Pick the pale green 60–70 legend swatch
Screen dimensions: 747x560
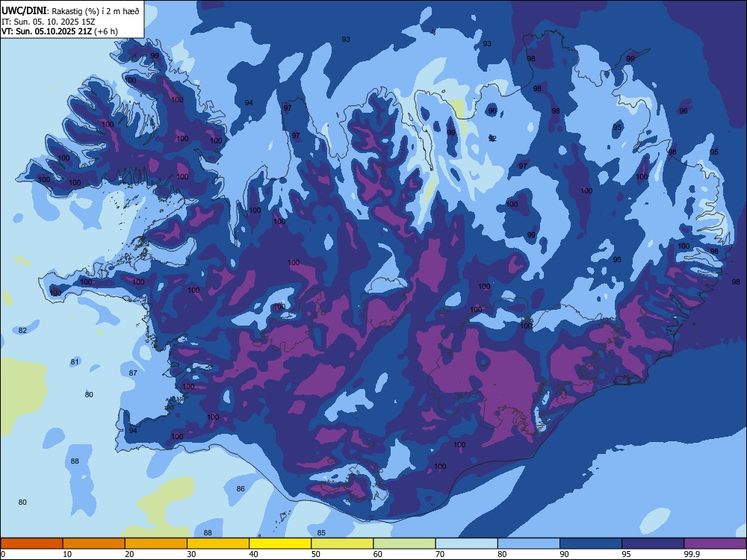tap(404, 544)
